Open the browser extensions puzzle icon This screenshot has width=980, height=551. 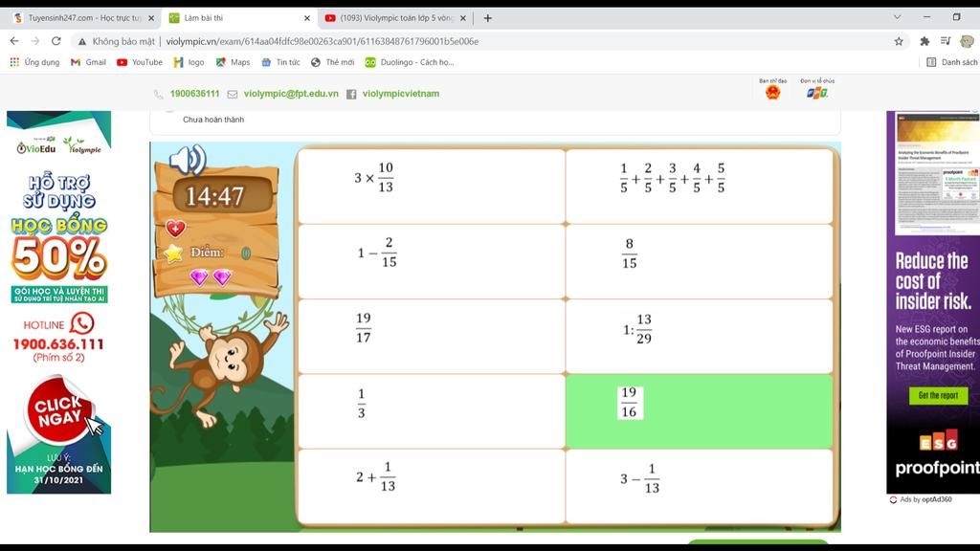click(x=924, y=41)
